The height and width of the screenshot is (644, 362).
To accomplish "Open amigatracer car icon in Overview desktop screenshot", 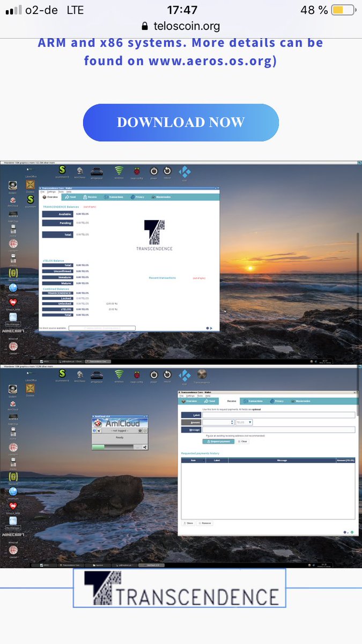I will 97,171.
